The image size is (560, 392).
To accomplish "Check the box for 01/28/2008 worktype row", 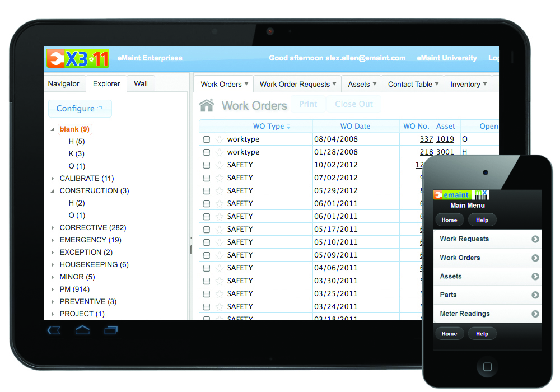I will [x=207, y=152].
